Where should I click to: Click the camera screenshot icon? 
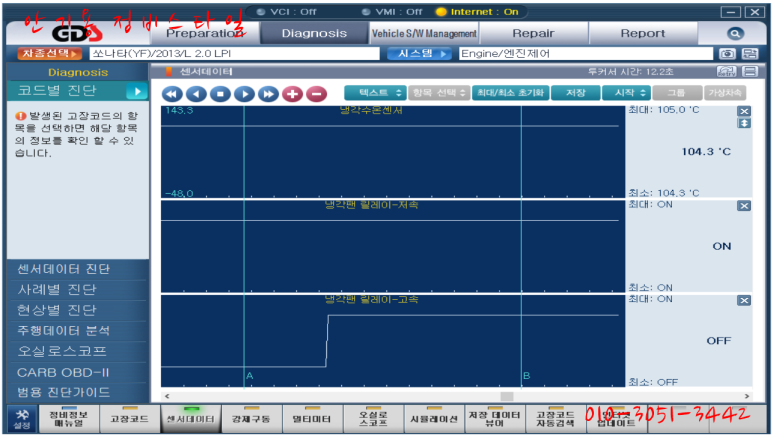point(728,53)
